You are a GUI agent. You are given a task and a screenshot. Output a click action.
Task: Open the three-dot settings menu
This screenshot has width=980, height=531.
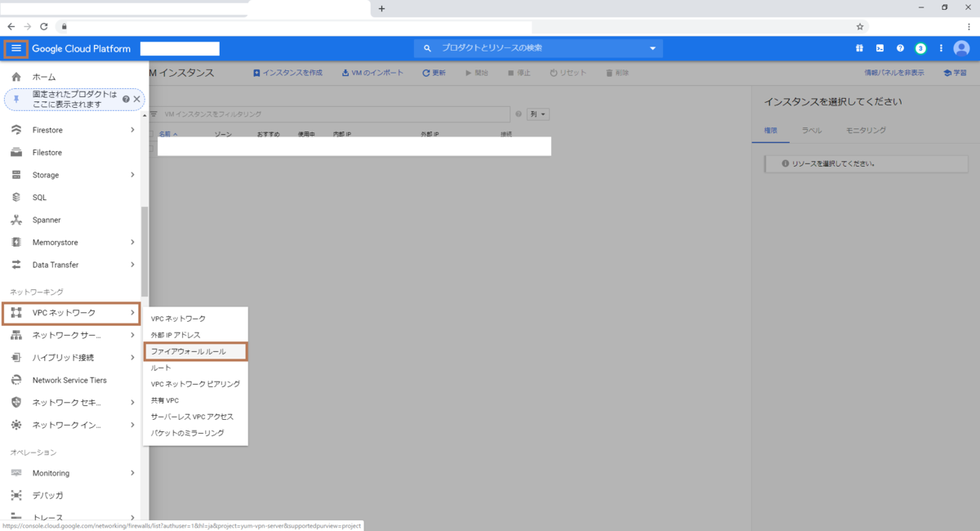pyautogui.click(x=941, y=48)
